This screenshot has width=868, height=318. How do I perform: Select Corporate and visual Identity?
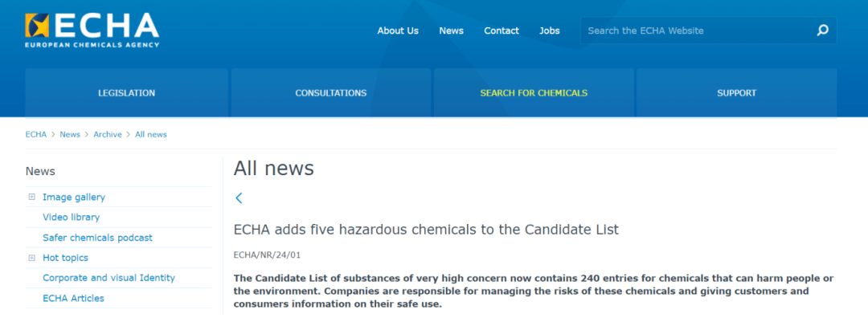pyautogui.click(x=108, y=278)
